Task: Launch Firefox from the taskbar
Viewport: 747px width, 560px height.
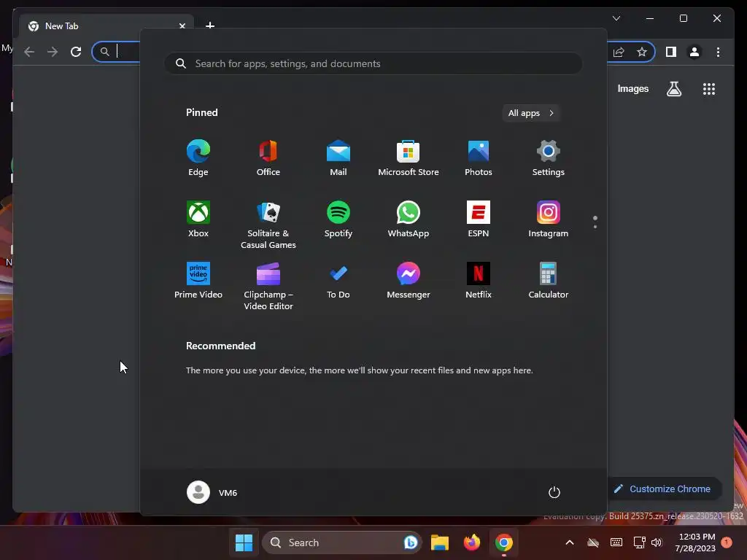Action: coord(472,542)
